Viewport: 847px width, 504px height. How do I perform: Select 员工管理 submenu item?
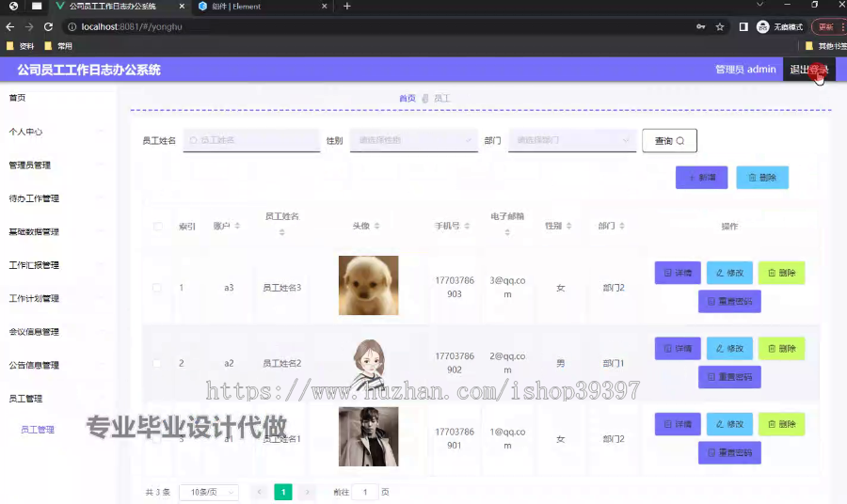(x=38, y=430)
